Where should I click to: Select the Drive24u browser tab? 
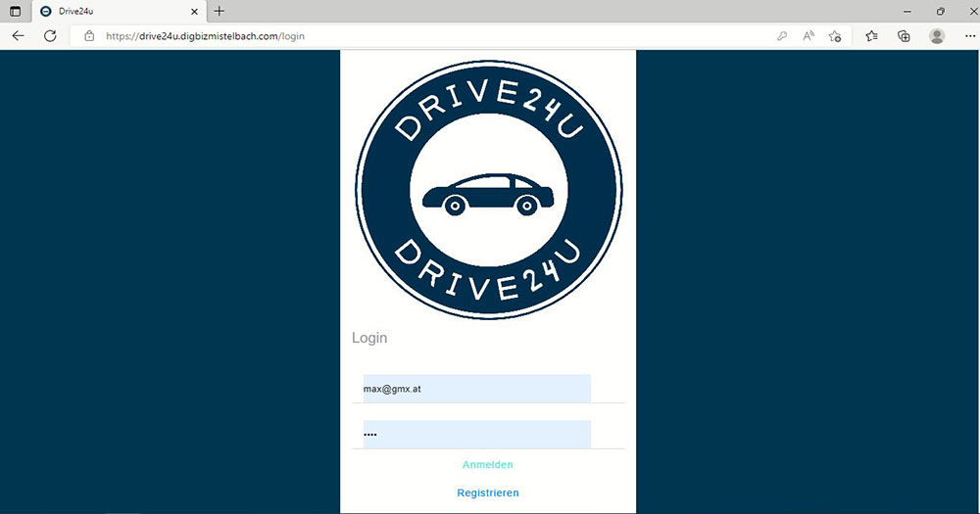[119, 11]
